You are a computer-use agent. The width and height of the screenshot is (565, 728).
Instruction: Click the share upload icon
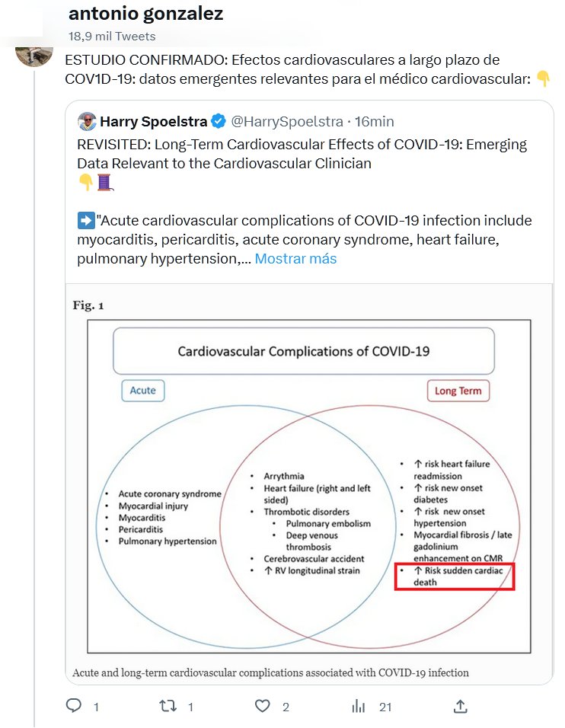coord(460,706)
